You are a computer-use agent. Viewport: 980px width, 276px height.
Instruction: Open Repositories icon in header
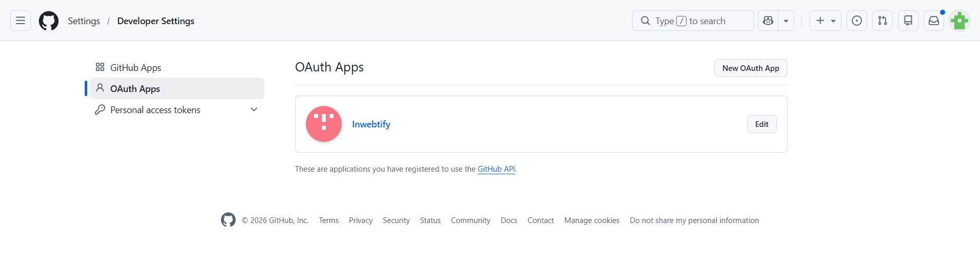tap(908, 21)
